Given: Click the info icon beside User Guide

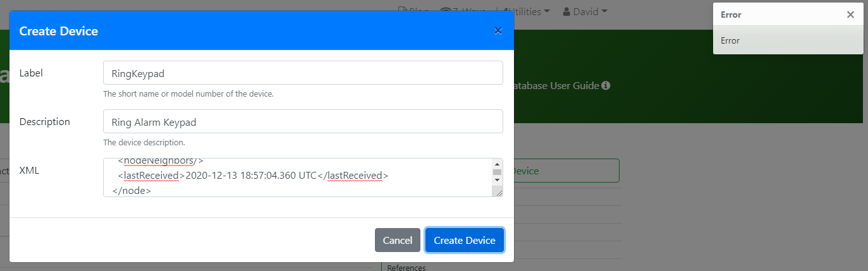Looking at the screenshot, I should tap(606, 85).
